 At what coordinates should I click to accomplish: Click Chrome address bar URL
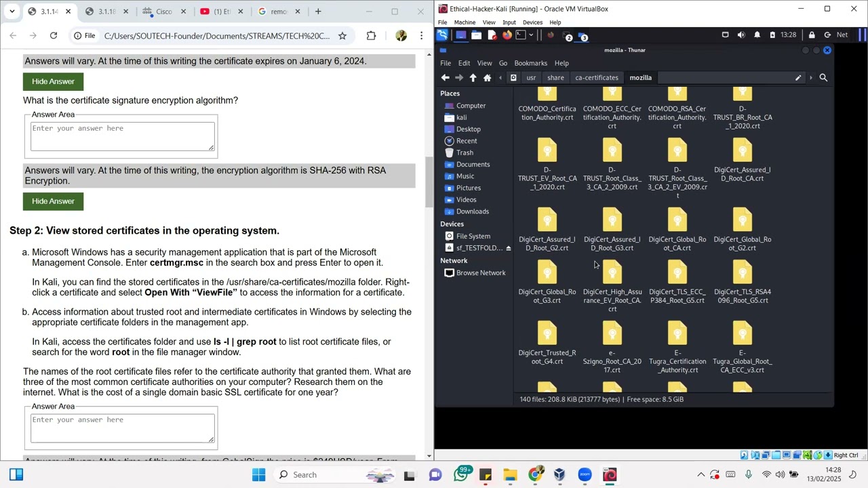coord(217,36)
